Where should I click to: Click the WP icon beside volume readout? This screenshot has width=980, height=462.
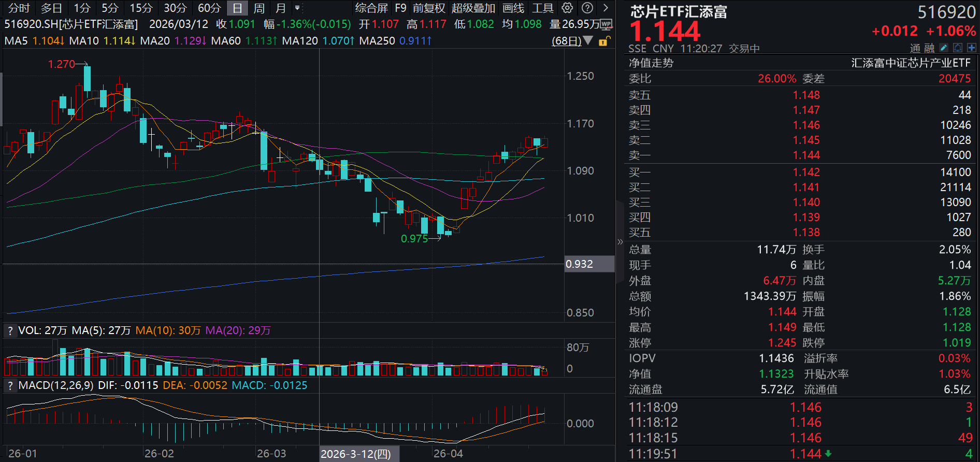tap(607, 24)
